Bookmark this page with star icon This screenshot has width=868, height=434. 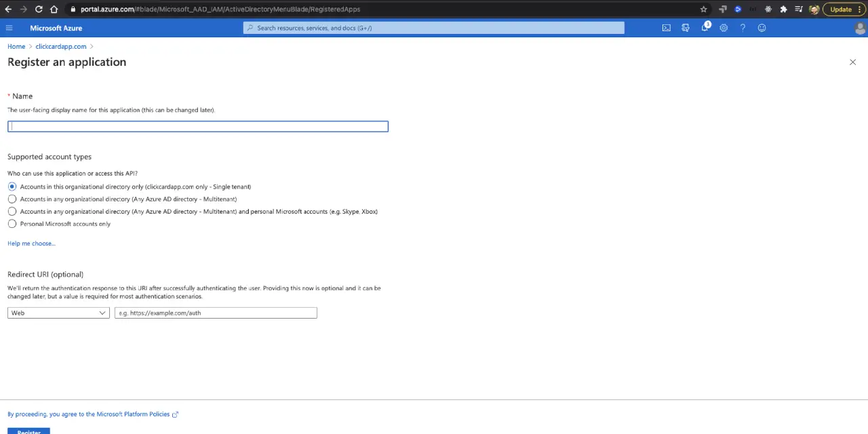703,9
